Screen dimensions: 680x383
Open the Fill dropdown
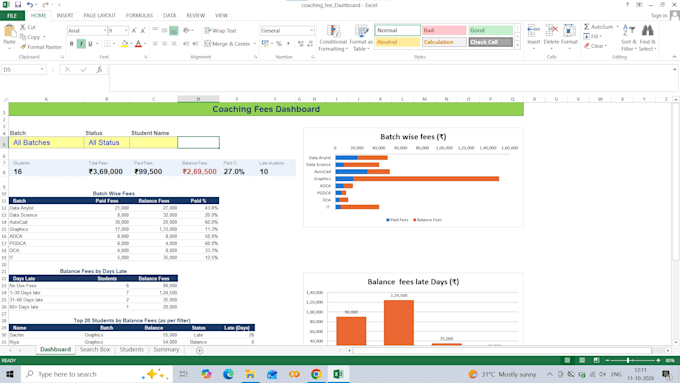(593, 36)
